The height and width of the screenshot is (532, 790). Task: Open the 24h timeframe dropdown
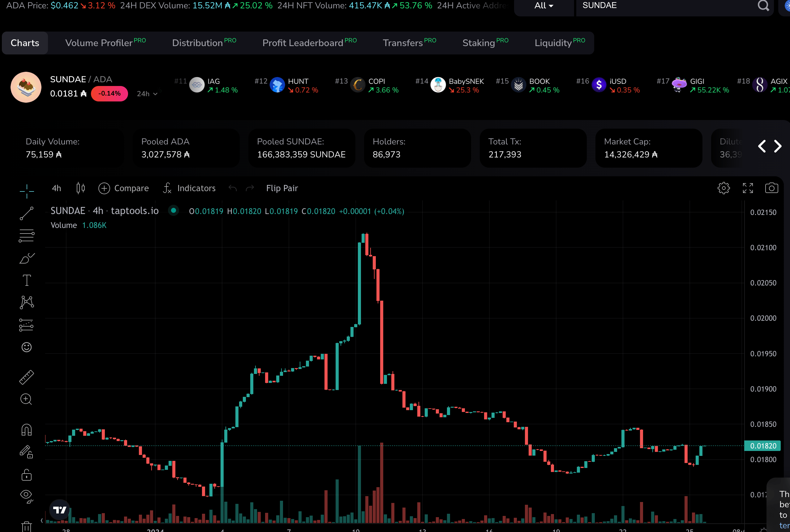tap(147, 94)
